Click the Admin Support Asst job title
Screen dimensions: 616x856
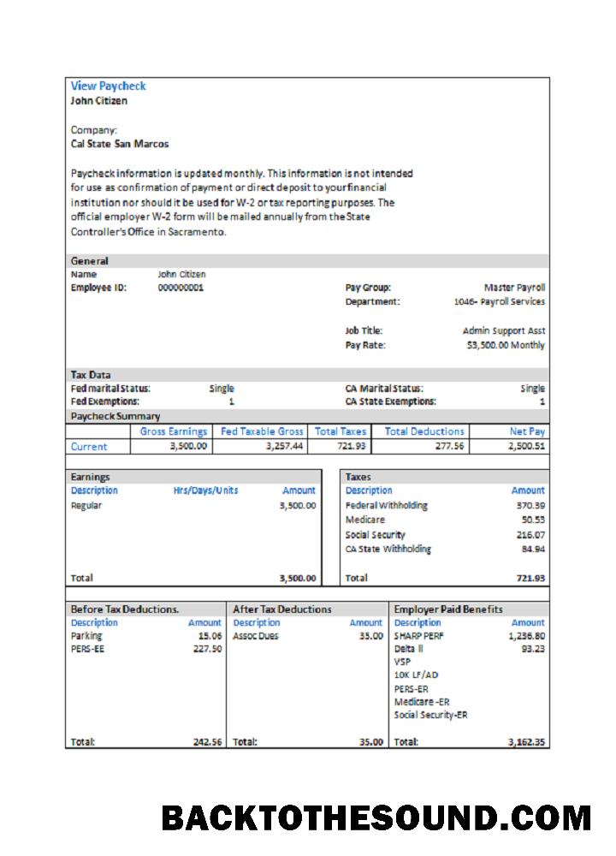pos(504,330)
